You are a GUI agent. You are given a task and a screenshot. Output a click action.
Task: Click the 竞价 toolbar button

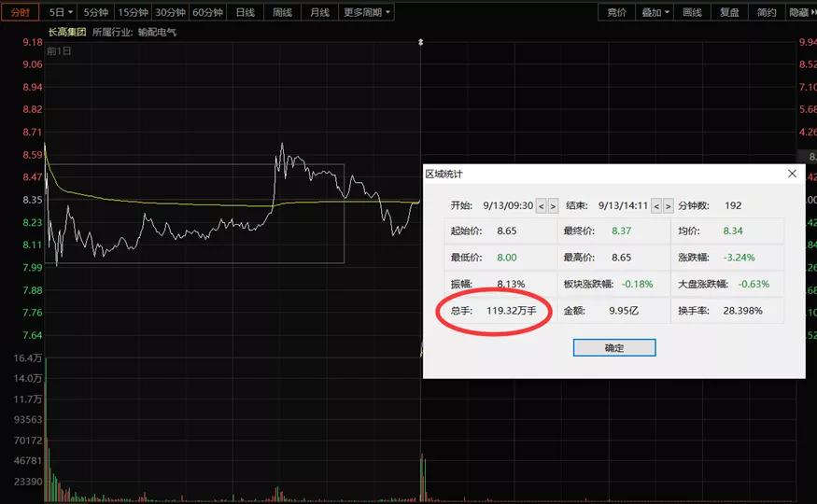[616, 12]
